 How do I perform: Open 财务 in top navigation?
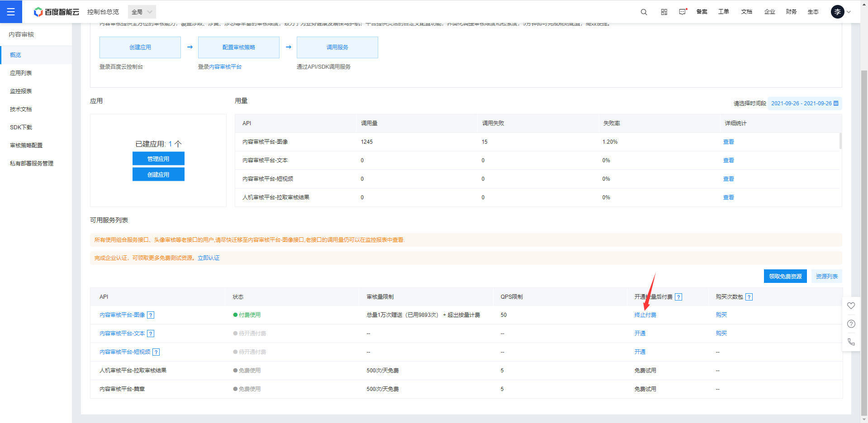coord(791,12)
